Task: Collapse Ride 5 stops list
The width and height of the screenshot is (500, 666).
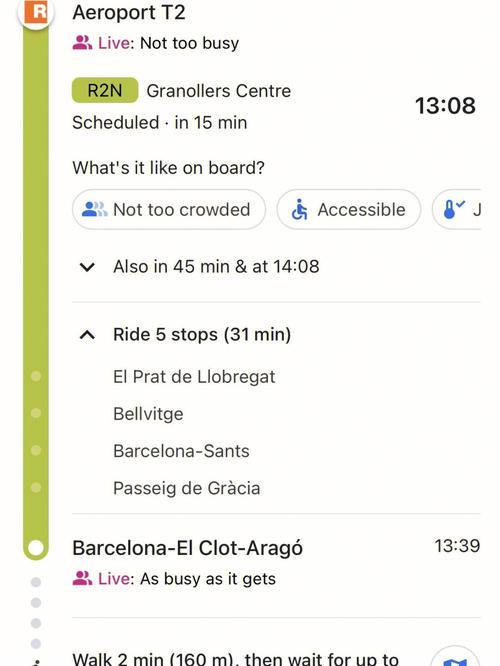Action: tap(182, 335)
